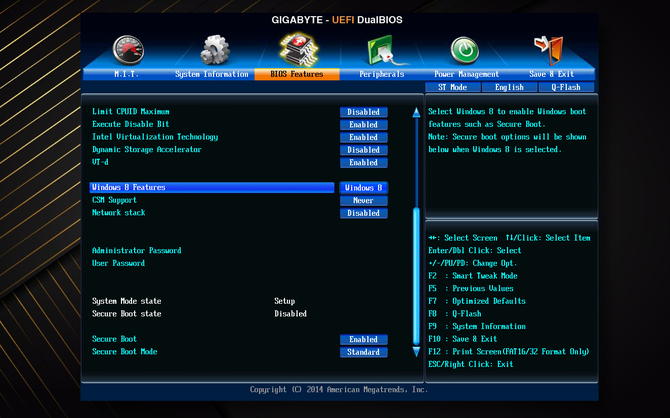Change the Limit CPUID Maximum Disabled value

[x=364, y=112]
